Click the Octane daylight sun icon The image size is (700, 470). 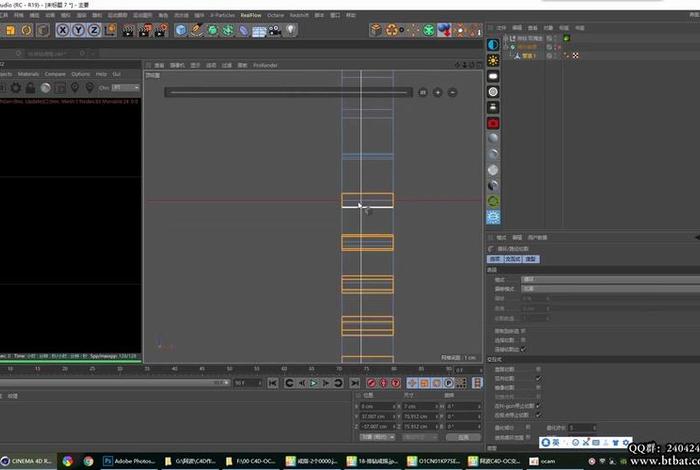493,60
